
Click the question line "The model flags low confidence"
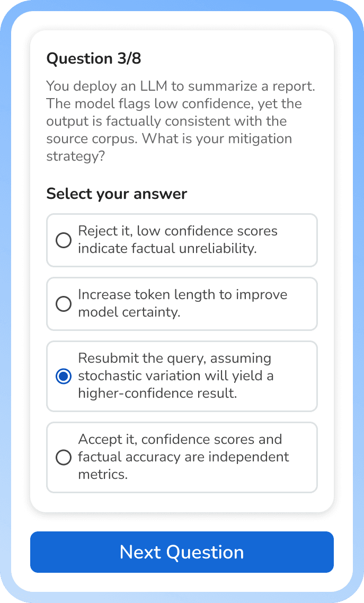click(173, 104)
